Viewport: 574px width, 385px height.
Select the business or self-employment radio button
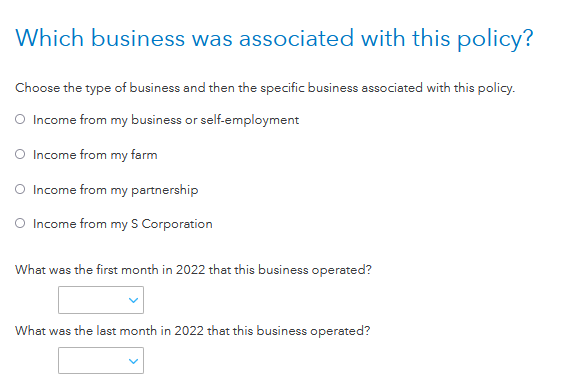[x=20, y=119]
